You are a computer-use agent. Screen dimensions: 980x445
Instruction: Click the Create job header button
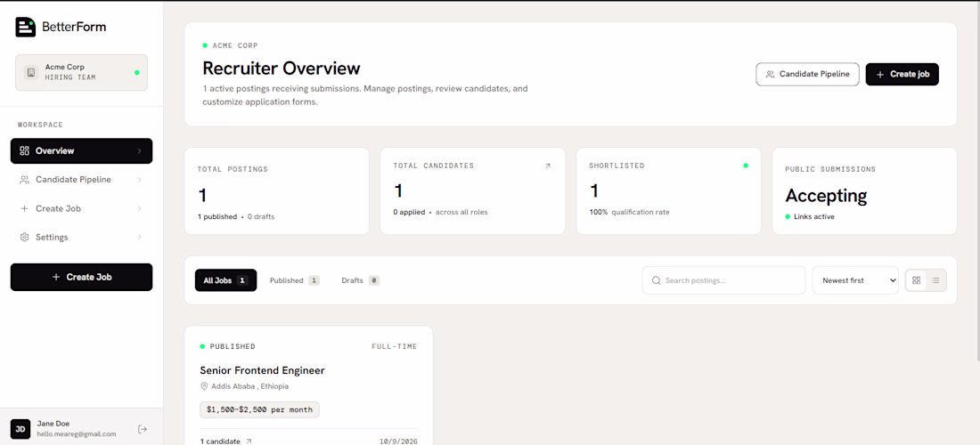(902, 74)
